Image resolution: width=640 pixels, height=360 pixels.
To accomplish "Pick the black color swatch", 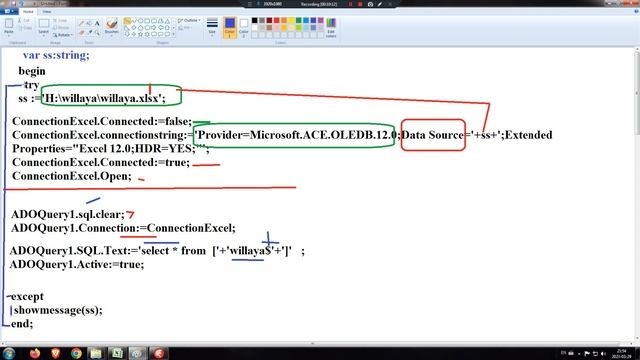I will (255, 20).
